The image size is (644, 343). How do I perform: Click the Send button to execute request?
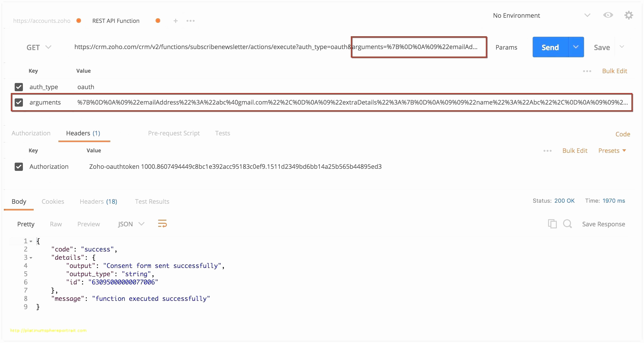tap(550, 47)
